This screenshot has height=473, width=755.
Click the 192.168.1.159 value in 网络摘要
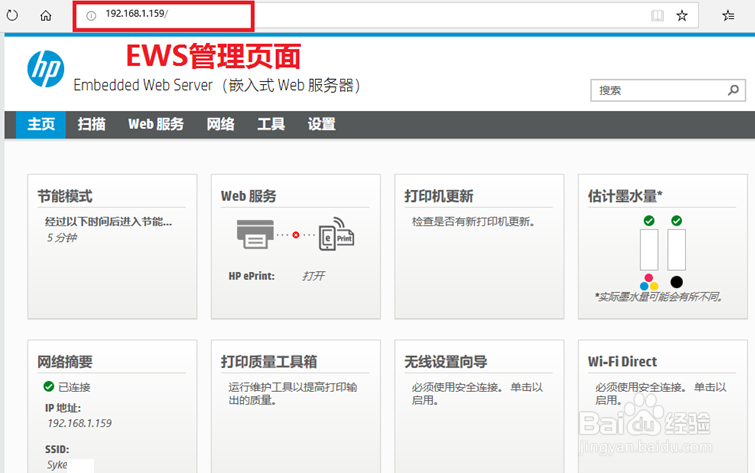(79, 423)
